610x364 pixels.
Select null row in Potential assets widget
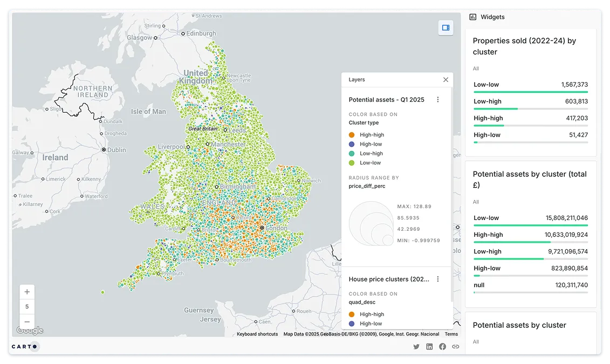[530, 285]
